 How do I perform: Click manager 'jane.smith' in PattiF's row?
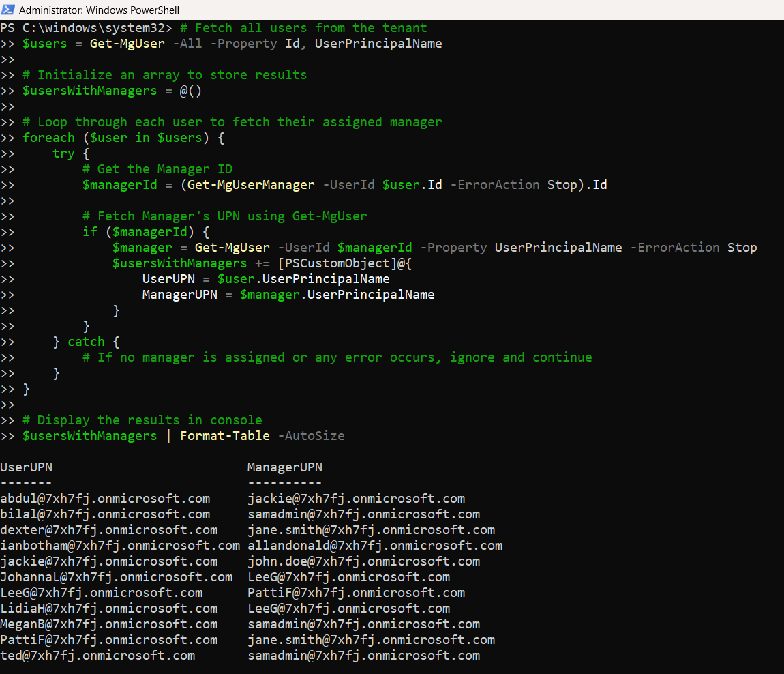coord(371,640)
